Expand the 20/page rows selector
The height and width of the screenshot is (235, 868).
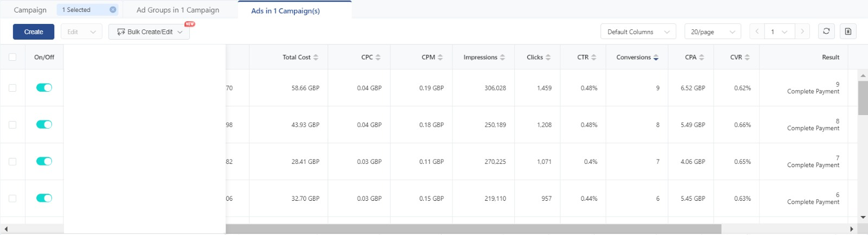712,31
